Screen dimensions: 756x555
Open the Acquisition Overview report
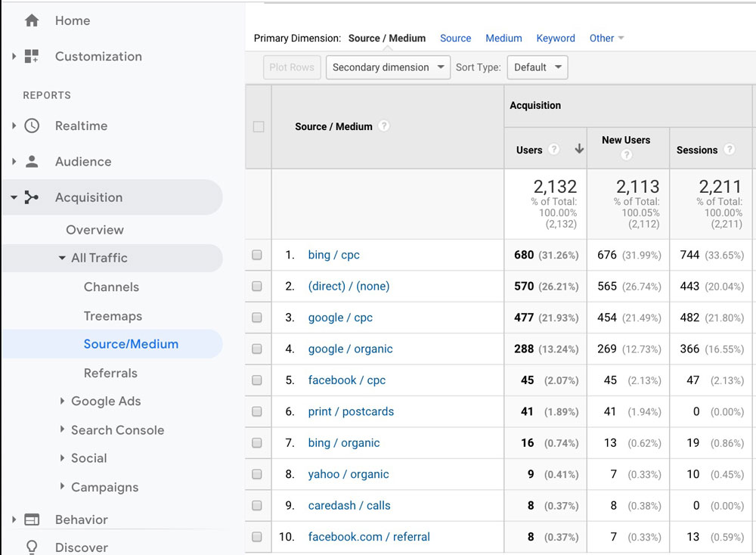tap(95, 230)
